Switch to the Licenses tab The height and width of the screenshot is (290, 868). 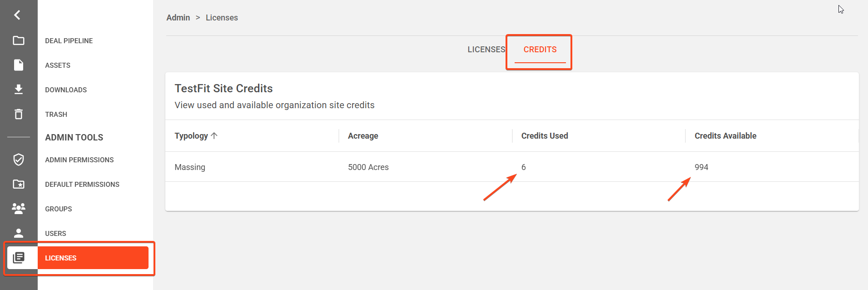tap(486, 50)
